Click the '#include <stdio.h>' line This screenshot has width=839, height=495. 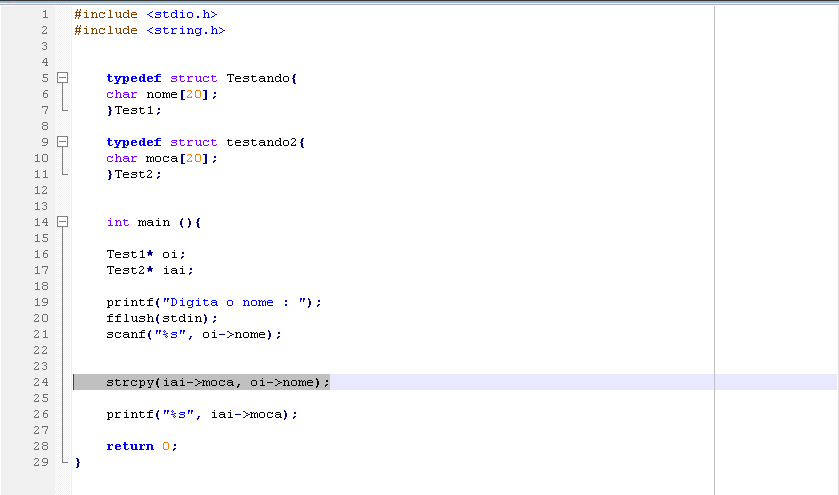[146, 14]
